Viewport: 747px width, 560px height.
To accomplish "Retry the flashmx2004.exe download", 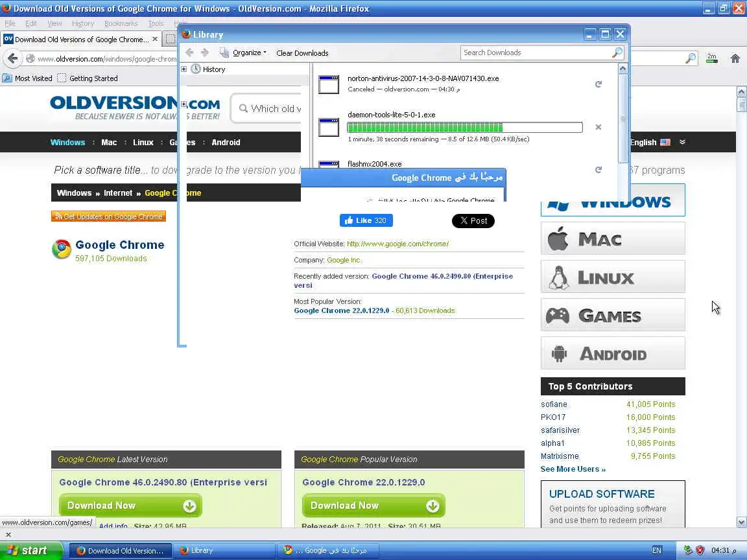I will 599,170.
